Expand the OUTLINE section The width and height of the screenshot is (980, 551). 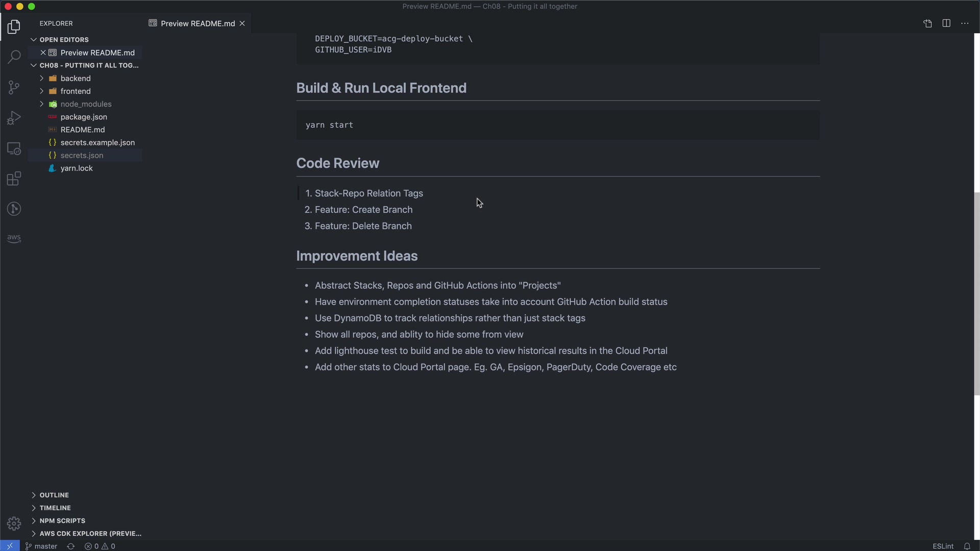(x=54, y=495)
